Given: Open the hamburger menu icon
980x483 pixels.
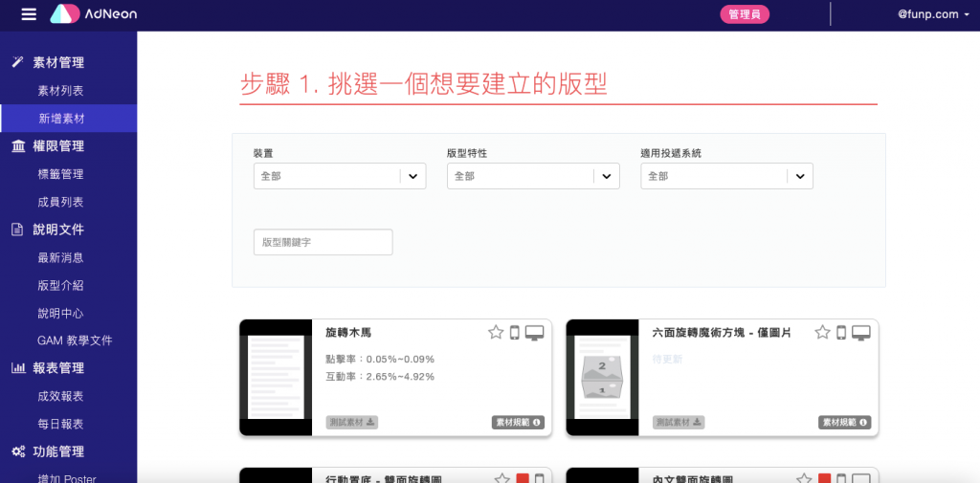Looking at the screenshot, I should (x=29, y=13).
